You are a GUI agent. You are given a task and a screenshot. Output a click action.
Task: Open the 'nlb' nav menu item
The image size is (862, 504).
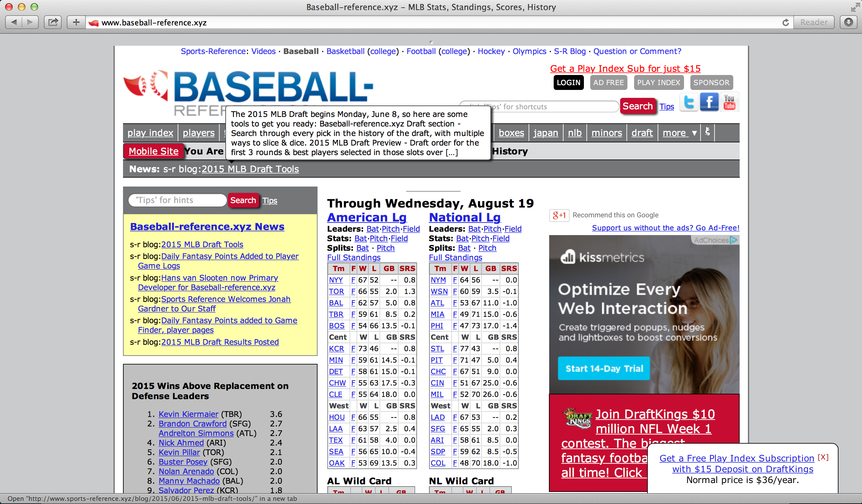(x=575, y=133)
